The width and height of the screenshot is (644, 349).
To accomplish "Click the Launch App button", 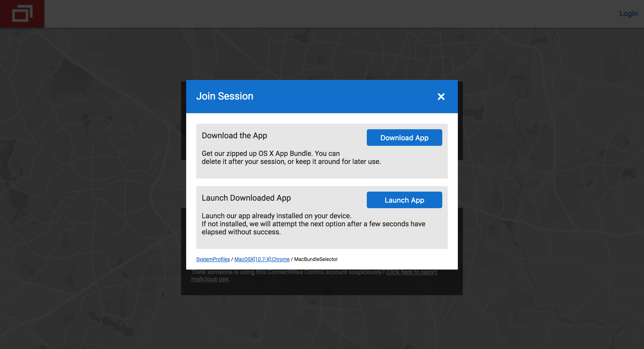I will (404, 200).
